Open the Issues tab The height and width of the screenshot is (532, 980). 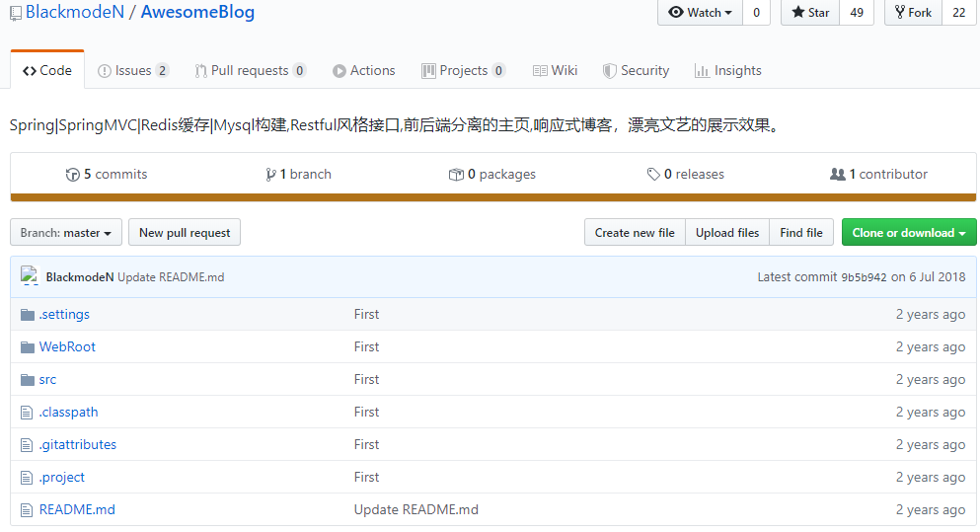[x=133, y=71]
